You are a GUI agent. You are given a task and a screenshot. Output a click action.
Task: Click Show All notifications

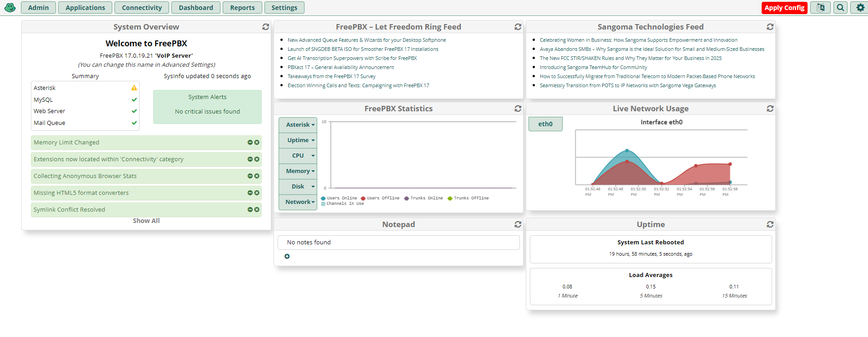tap(146, 221)
